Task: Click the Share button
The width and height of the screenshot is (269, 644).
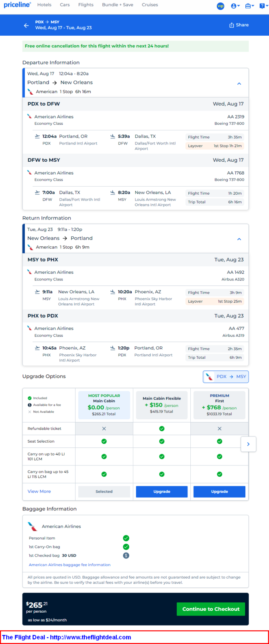Action: pos(239,25)
